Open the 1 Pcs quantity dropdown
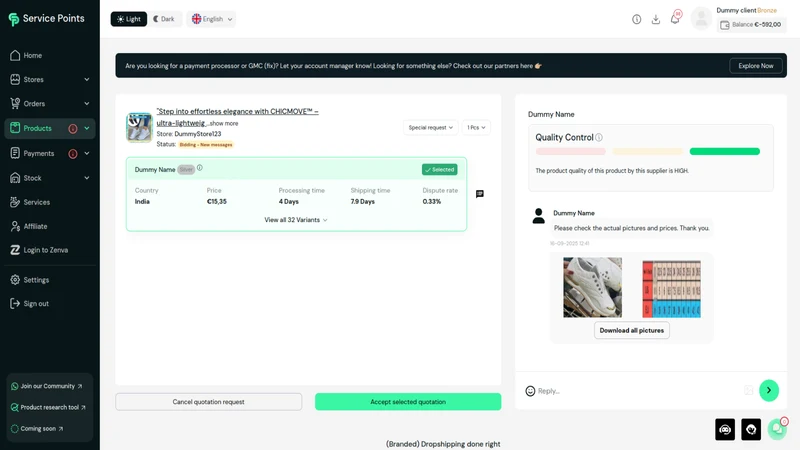Screen dimensions: 800x450 [x=476, y=128]
